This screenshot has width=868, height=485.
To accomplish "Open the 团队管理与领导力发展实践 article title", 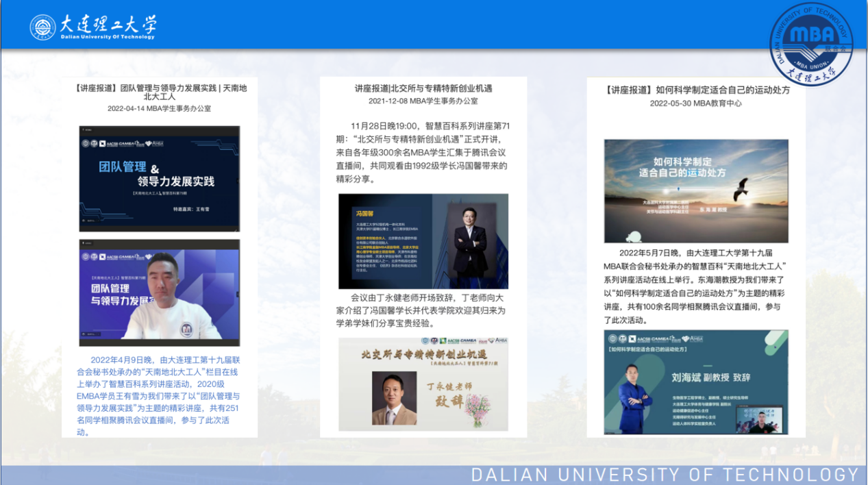I will [160, 92].
